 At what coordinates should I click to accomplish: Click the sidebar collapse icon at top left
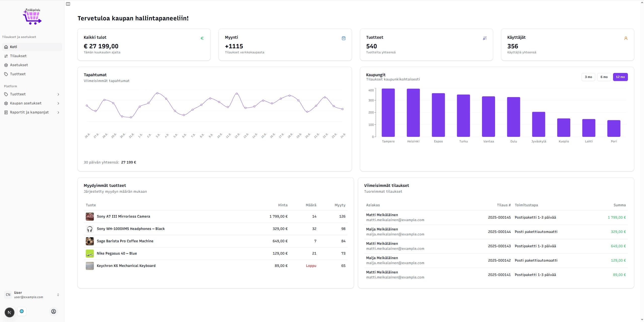tap(68, 4)
